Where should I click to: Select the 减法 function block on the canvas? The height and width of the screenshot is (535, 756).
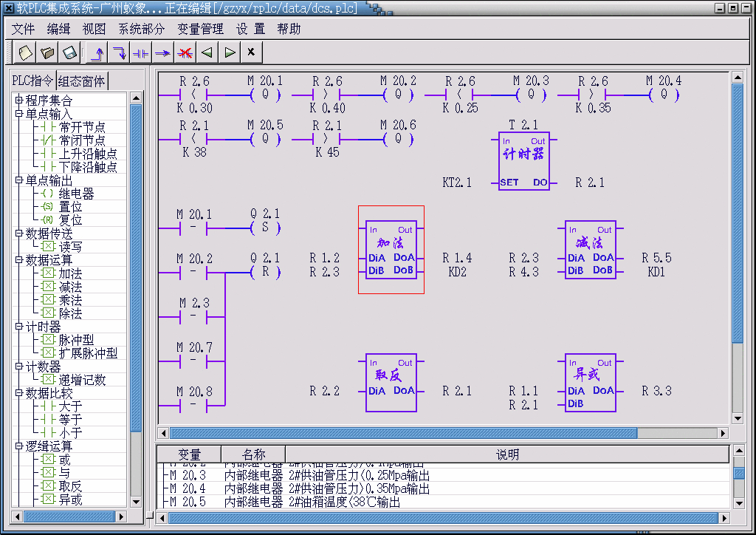[591, 250]
